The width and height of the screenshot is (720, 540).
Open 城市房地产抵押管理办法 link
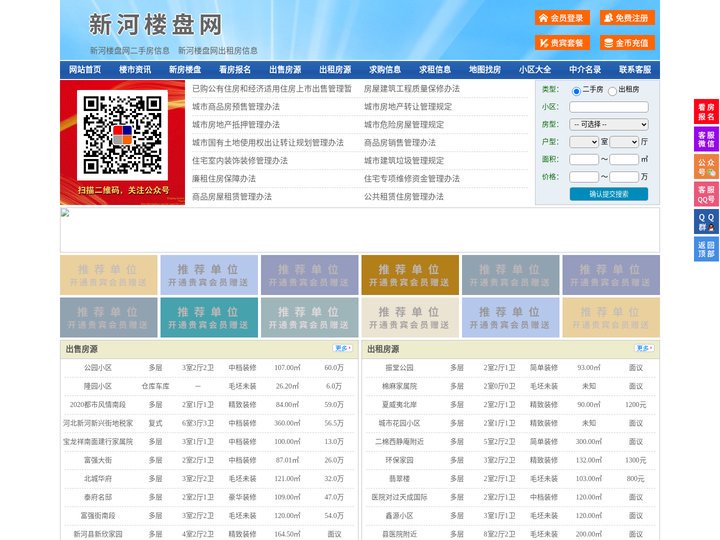pos(236,124)
